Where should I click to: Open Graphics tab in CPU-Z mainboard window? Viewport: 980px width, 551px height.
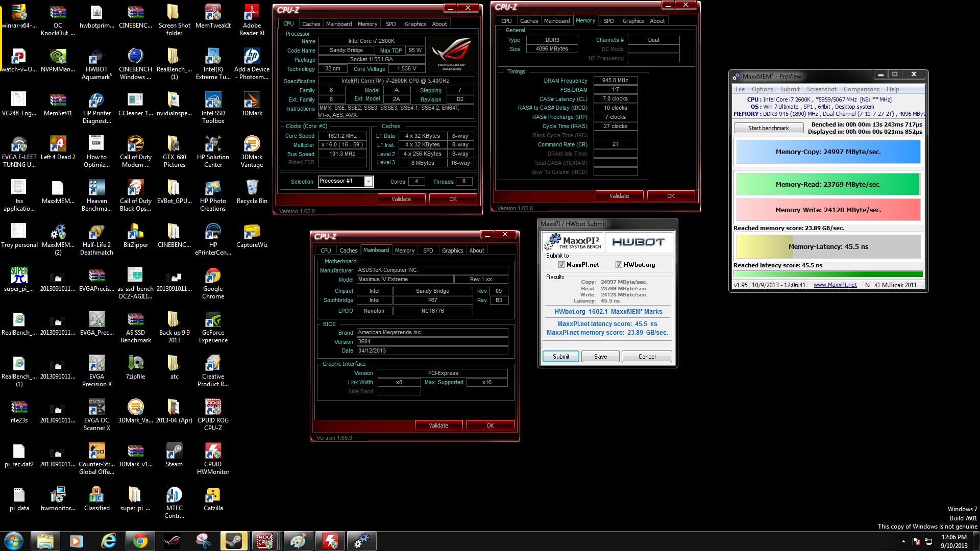click(452, 251)
